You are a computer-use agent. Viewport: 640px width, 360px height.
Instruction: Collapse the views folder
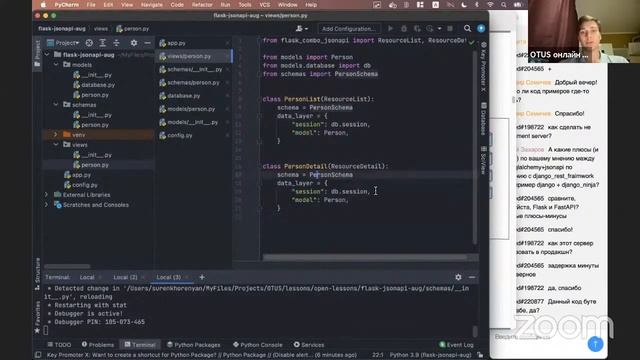(56, 144)
